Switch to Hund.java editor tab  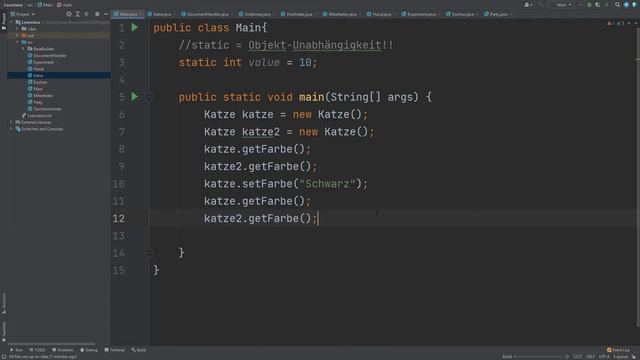pos(381,14)
